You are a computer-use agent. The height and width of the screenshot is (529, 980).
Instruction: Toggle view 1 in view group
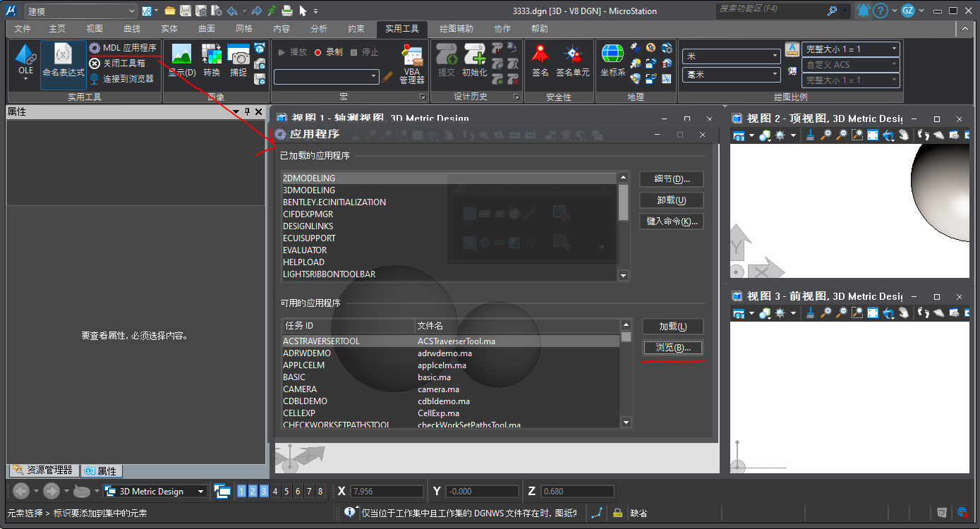[x=241, y=492]
